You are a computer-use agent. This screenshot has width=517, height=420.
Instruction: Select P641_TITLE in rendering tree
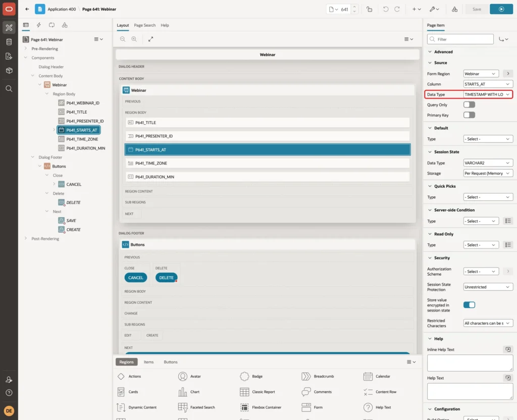[77, 112]
